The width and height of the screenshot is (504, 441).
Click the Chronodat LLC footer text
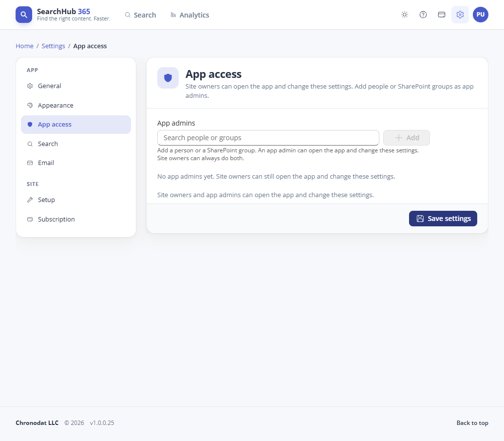(37, 423)
